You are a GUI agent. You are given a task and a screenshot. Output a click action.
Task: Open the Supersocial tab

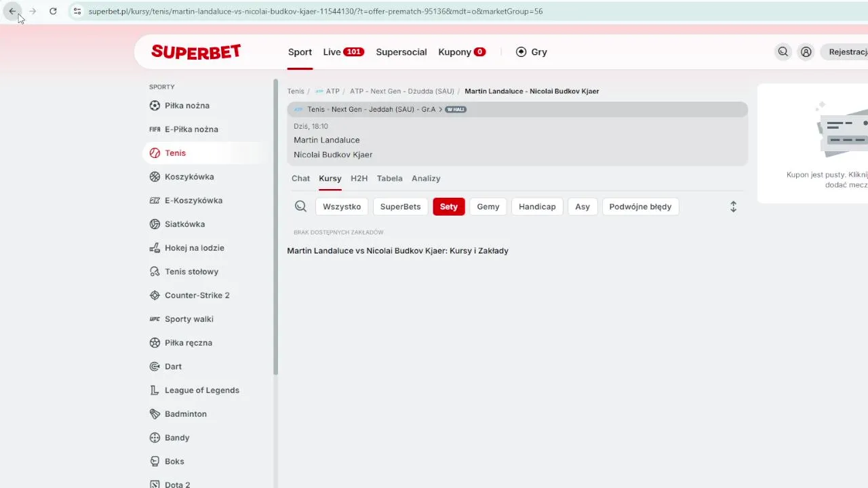click(401, 52)
